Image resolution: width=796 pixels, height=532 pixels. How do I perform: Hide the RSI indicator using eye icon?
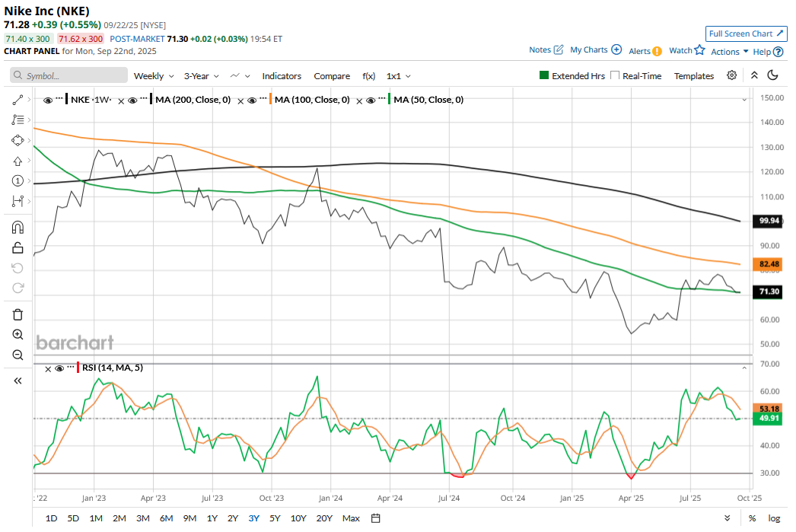[x=59, y=368]
